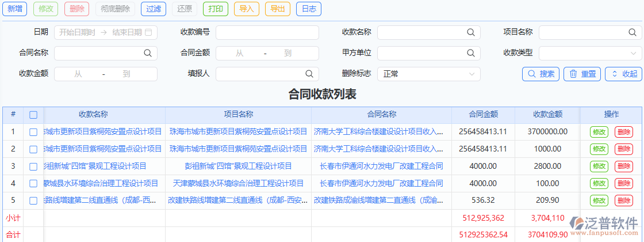Click the 搜索 search button
Viewport: 644px width, 242px height.
(x=541, y=74)
